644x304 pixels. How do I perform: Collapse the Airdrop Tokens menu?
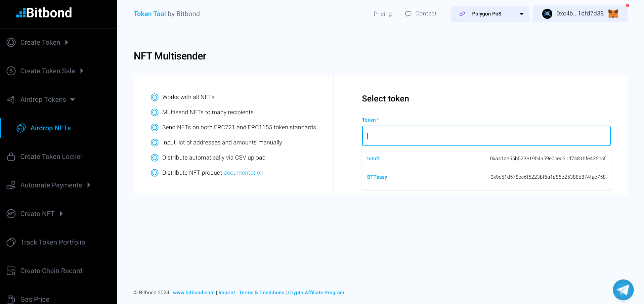coord(73,99)
